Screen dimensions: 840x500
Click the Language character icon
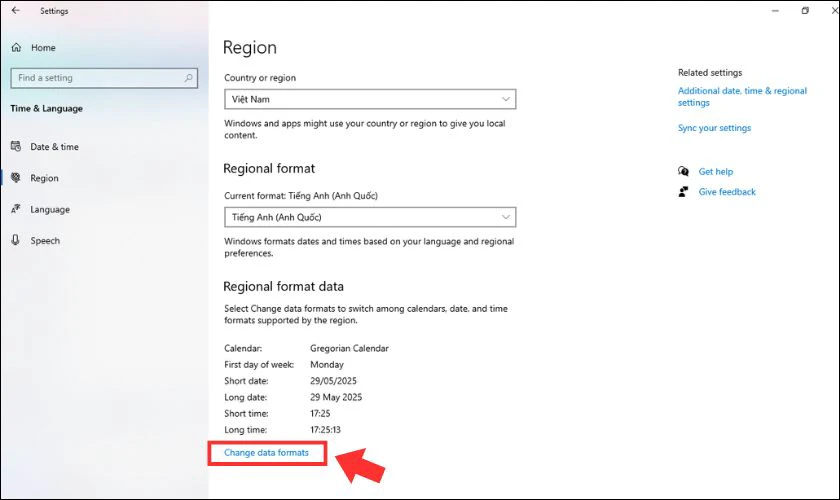click(16, 209)
